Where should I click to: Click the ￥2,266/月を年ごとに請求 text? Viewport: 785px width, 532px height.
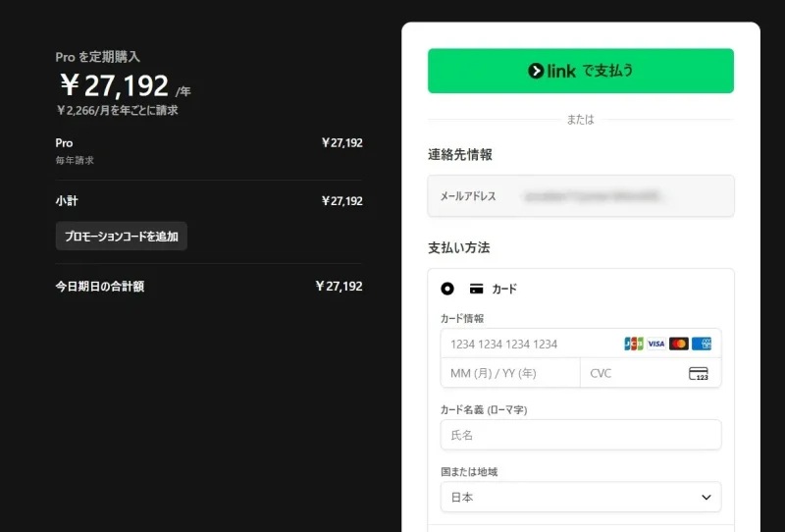[117, 110]
